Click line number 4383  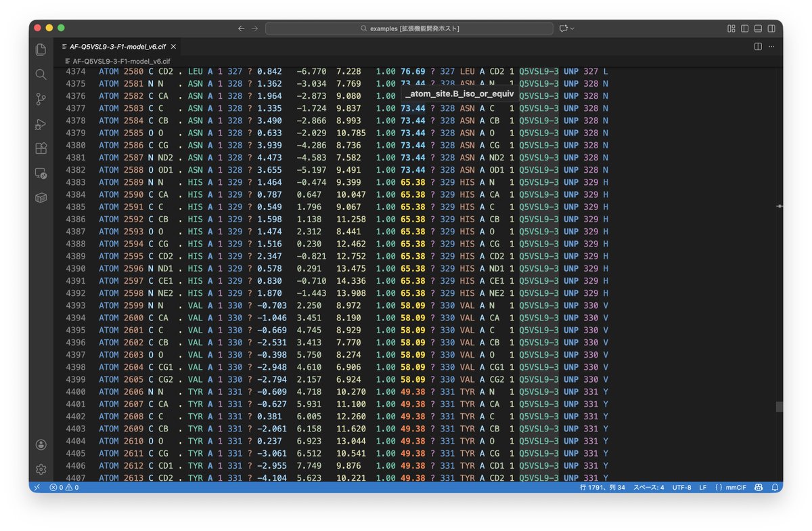coord(74,182)
